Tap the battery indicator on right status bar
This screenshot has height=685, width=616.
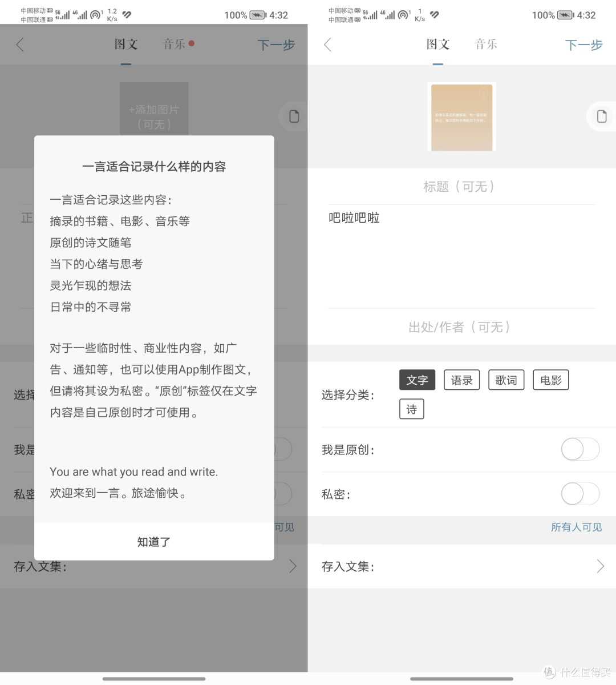566,15
